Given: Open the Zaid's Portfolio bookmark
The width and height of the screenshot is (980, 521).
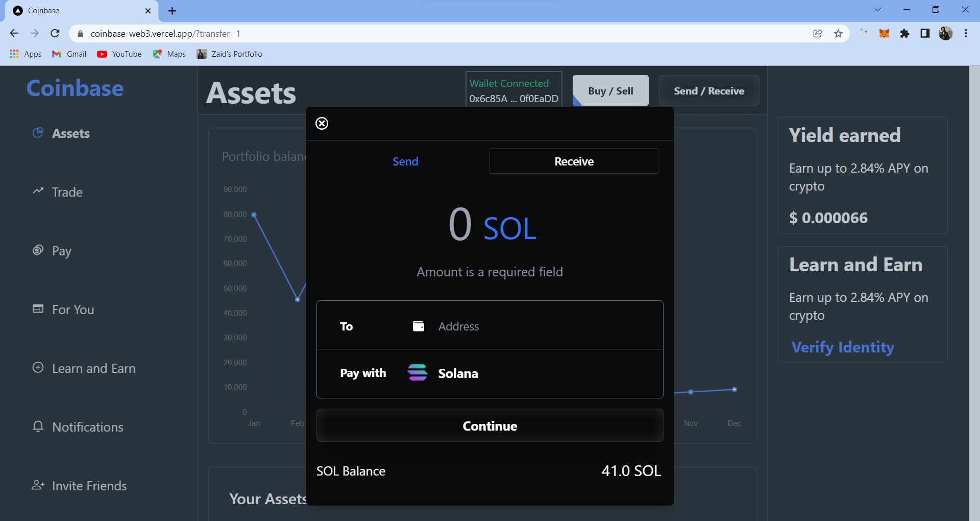Looking at the screenshot, I should [230, 54].
